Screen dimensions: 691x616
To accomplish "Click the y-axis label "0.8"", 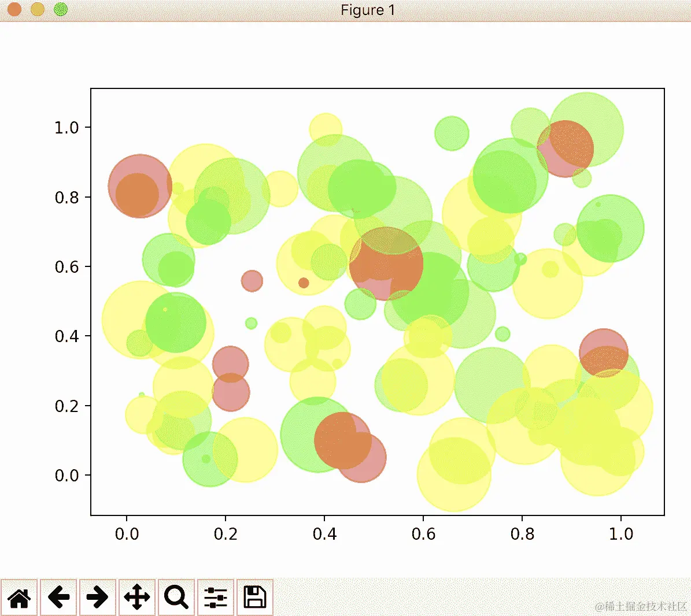I will click(x=66, y=197).
